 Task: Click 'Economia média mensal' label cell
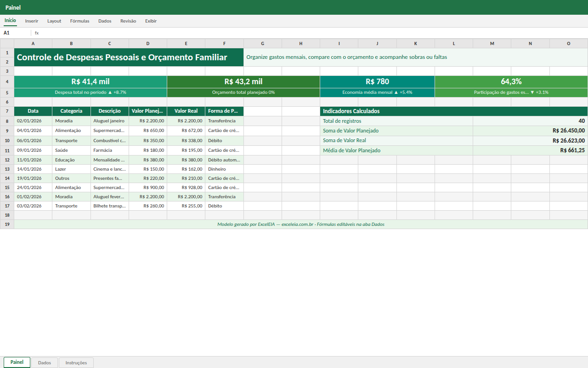(x=378, y=92)
